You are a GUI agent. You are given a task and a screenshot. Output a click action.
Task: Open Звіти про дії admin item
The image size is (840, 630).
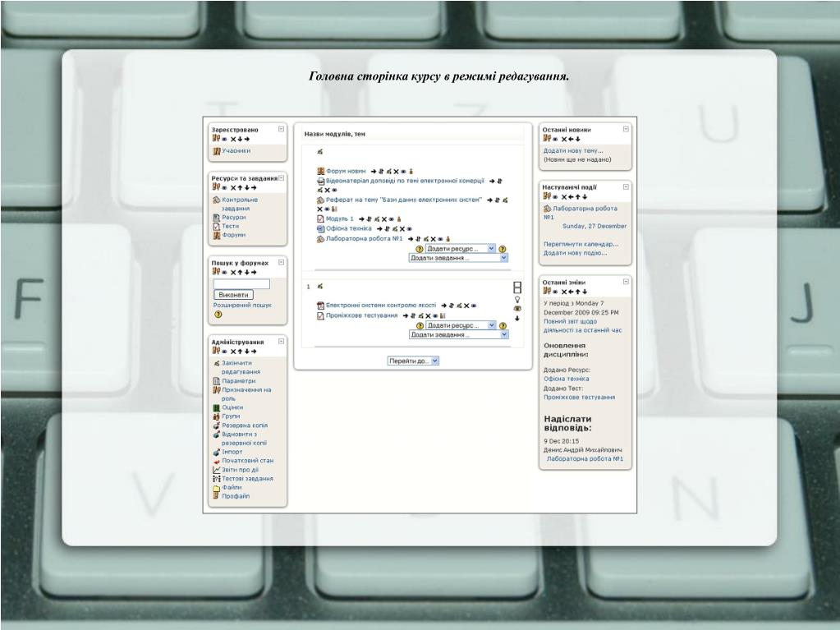(240, 470)
